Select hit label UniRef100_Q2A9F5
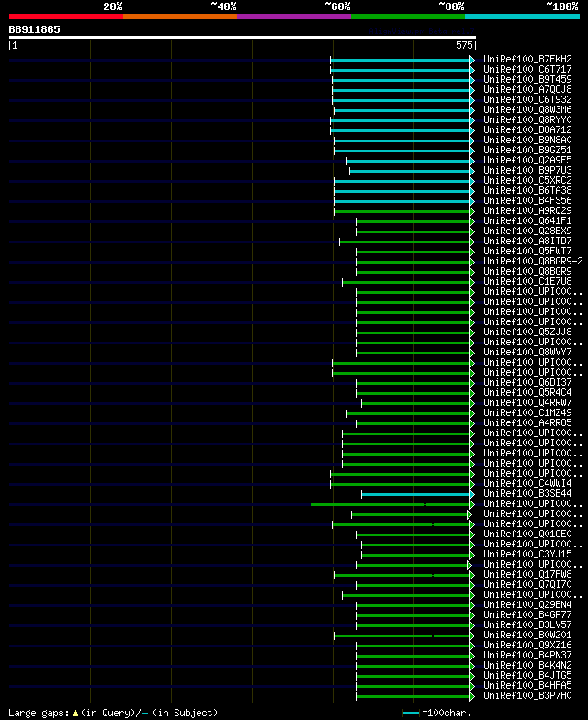 [x=527, y=160]
